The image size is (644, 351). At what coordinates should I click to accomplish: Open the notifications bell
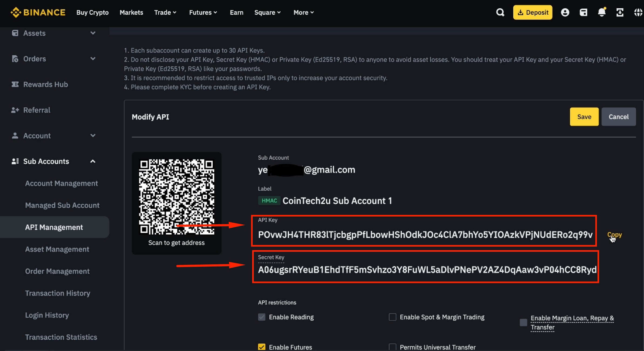pyautogui.click(x=602, y=12)
